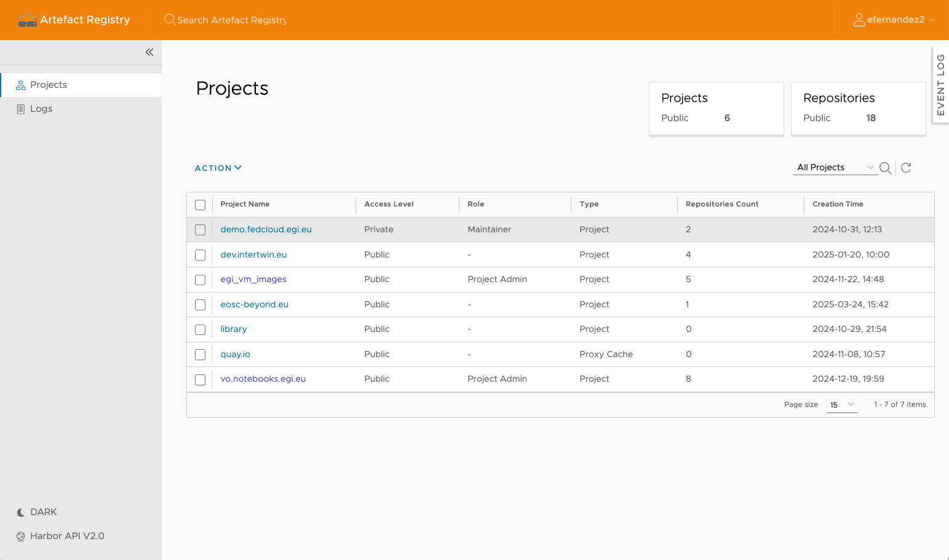Image resolution: width=949 pixels, height=560 pixels.
Task: Open the vo.notebooks.egi.eu project
Action: pyautogui.click(x=263, y=379)
